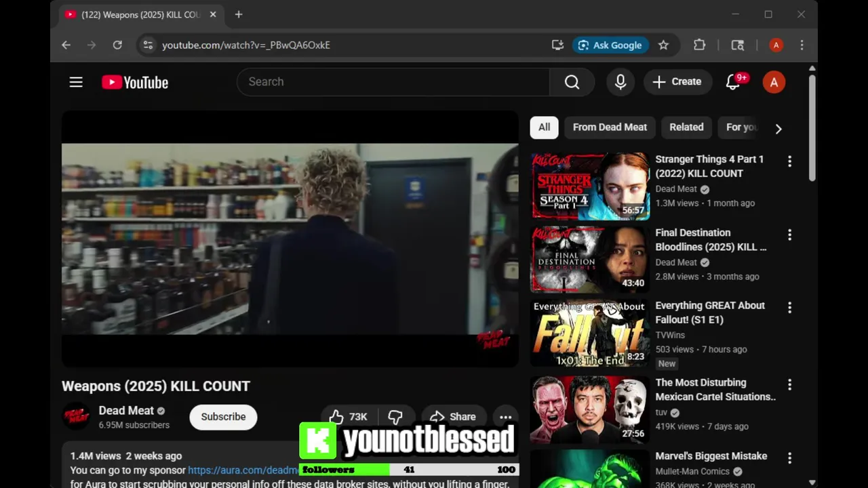Click the video player

click(x=290, y=239)
